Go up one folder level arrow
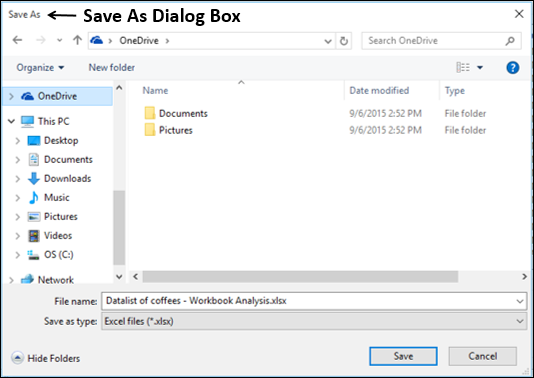 [77, 40]
